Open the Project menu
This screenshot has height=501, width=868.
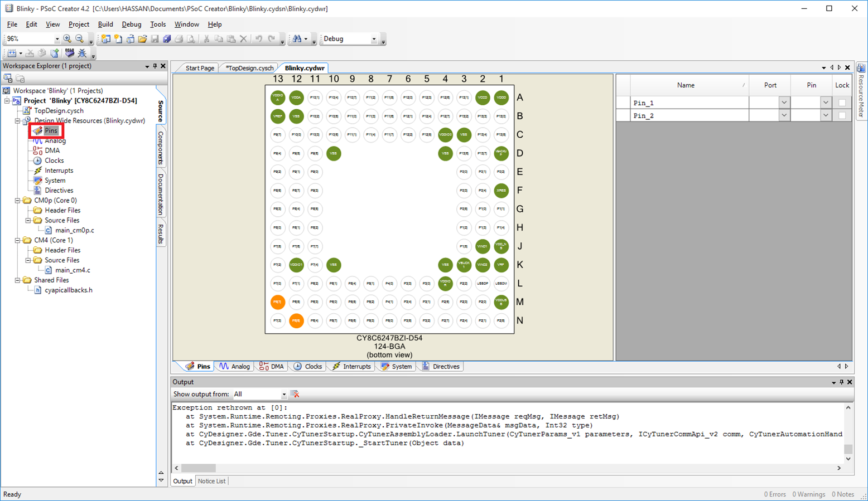coord(79,25)
